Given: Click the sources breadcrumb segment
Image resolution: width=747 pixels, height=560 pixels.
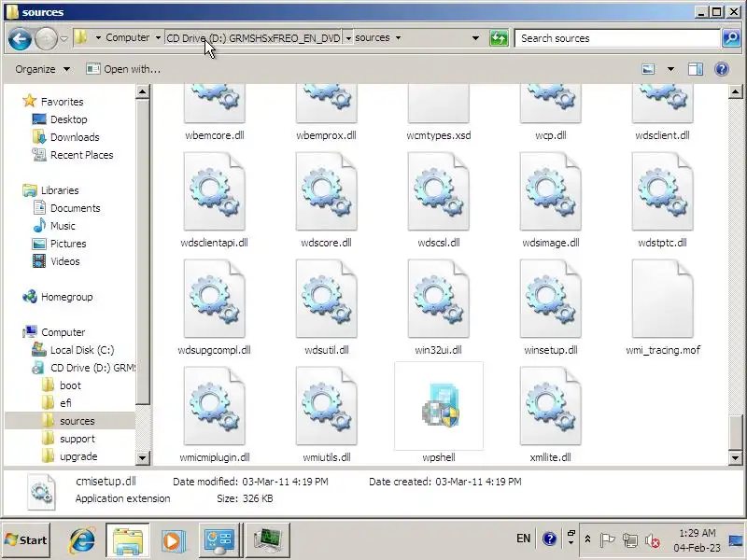Looking at the screenshot, I should tap(373, 37).
